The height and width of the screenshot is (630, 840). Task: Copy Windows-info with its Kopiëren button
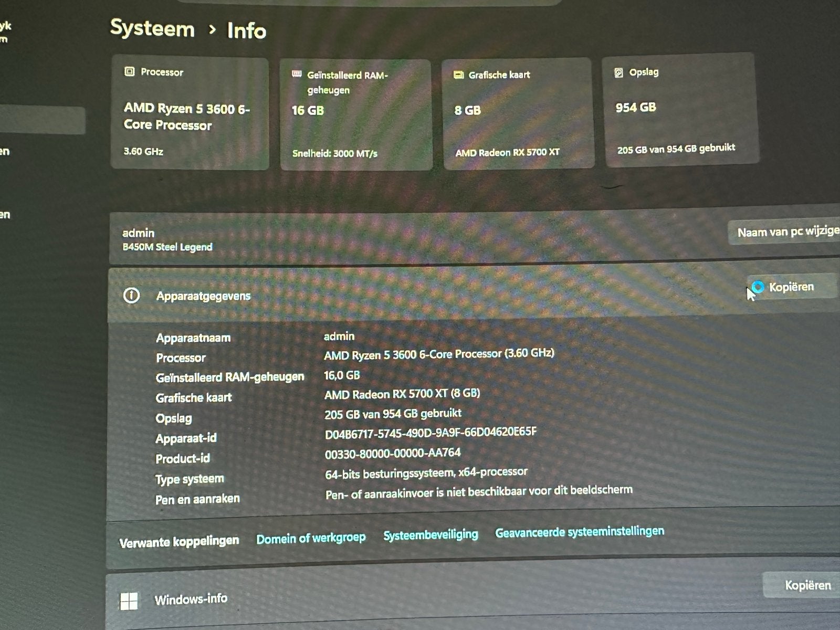(801, 585)
